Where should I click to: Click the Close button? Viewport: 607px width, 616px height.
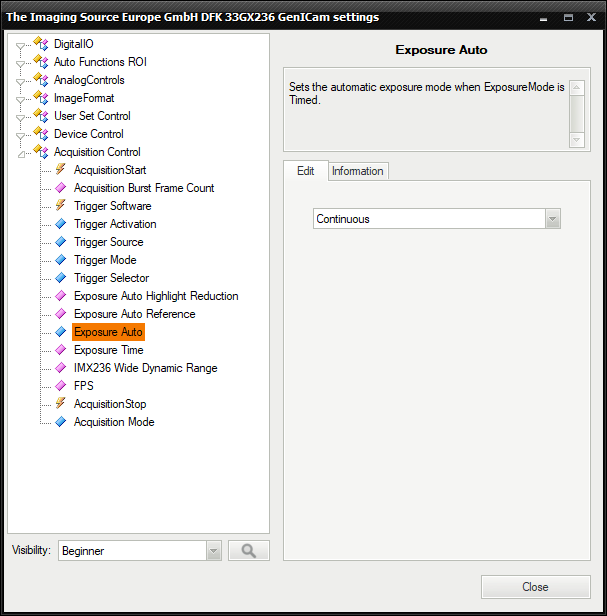(535, 587)
